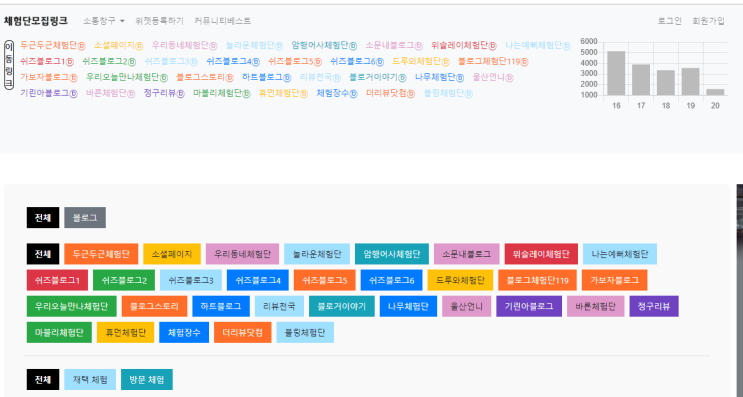Open the 소통창구 dropdown menu

103,21
